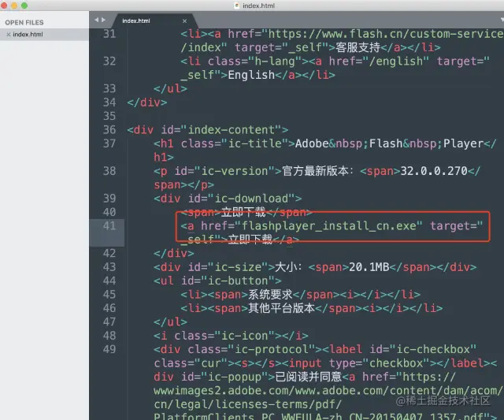The height and width of the screenshot is (420, 504).
Task: Click the yellow minimize window button
Action: 14,6
